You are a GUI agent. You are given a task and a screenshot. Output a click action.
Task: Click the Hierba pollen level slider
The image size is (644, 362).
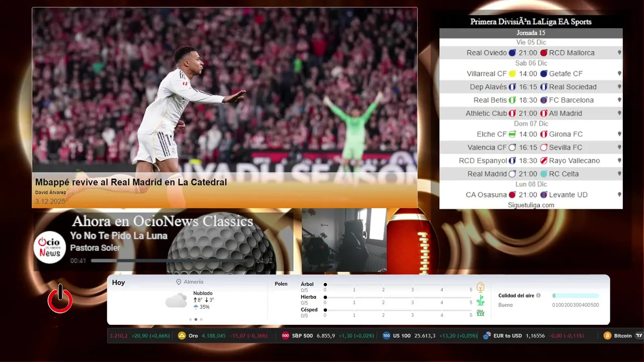(x=398, y=298)
